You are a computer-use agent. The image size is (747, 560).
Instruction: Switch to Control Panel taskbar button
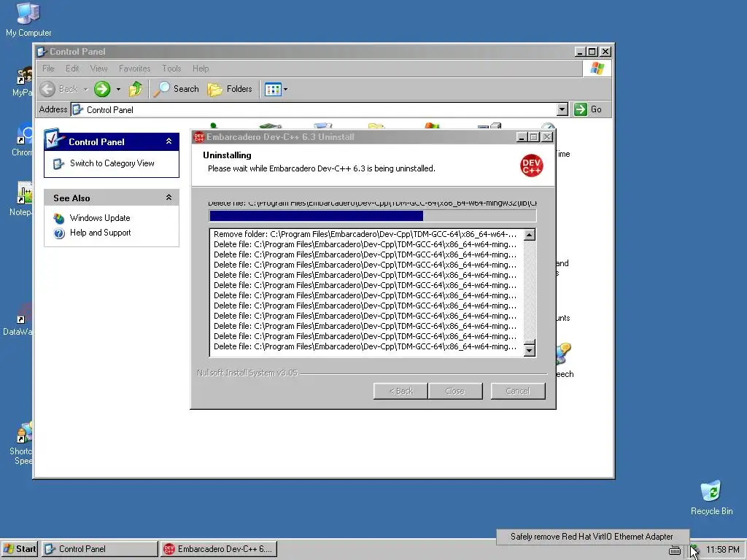[x=100, y=549]
